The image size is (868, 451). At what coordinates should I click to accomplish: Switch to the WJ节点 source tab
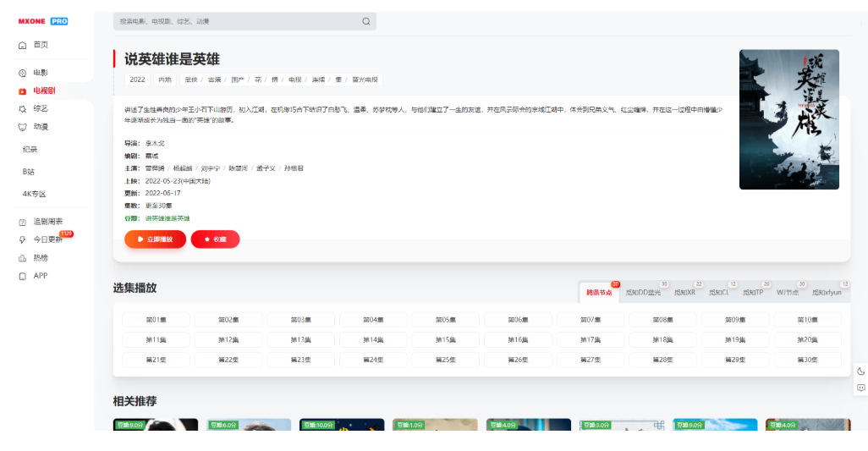(x=787, y=293)
